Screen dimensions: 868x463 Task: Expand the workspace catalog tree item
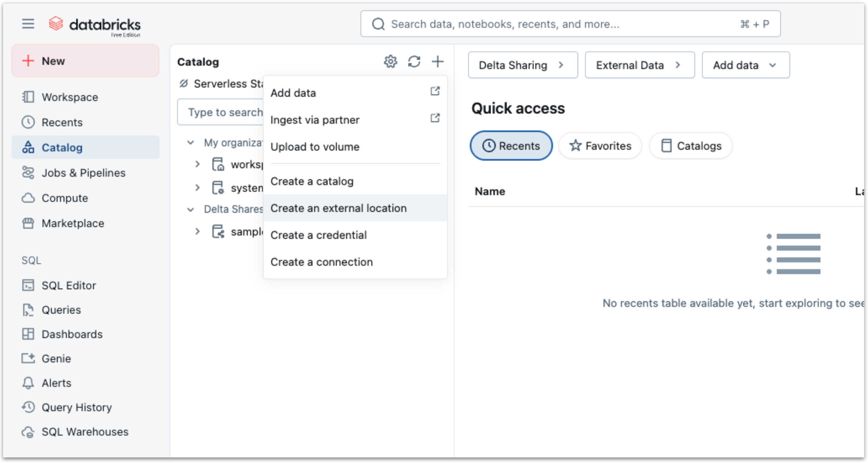[x=198, y=164]
